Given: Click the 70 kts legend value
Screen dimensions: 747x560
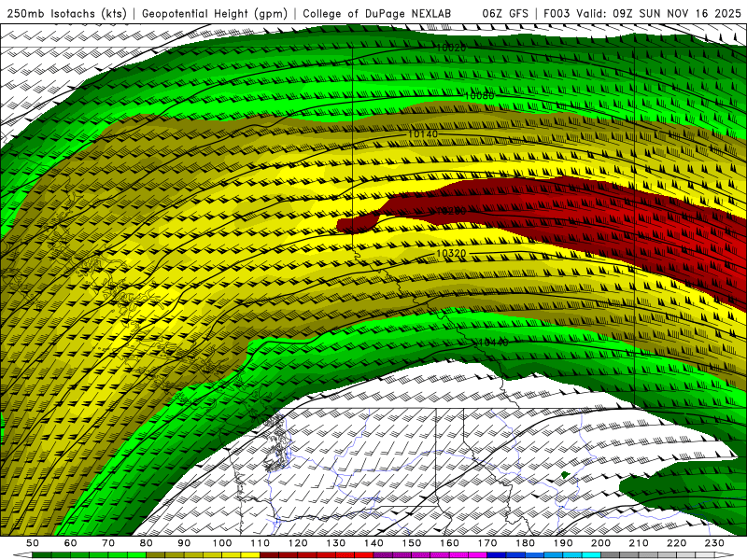Looking at the screenshot, I should 108,543.
